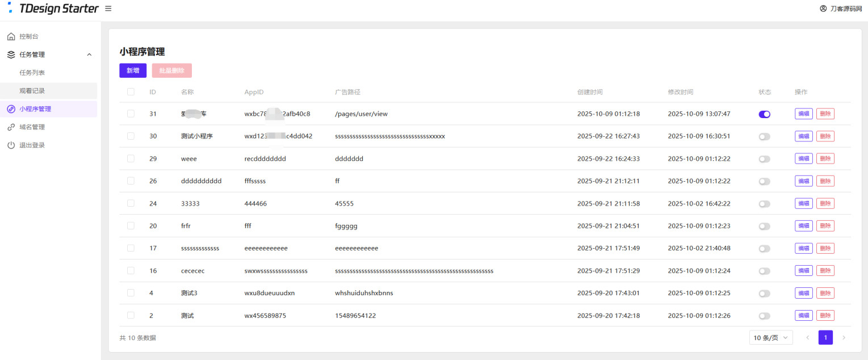
Task: Click the 小程序管理 sidebar icon
Action: click(11, 109)
